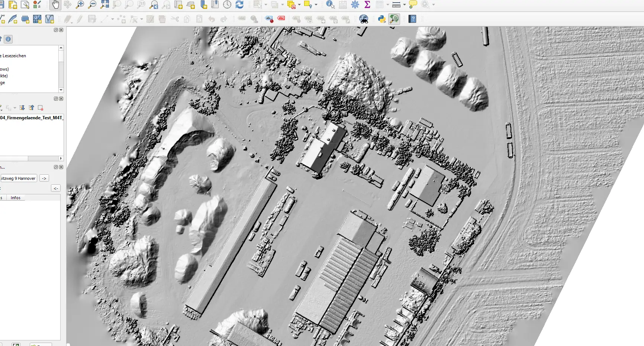Switch to the Infos tab
This screenshot has height=346, width=644.
(16, 198)
